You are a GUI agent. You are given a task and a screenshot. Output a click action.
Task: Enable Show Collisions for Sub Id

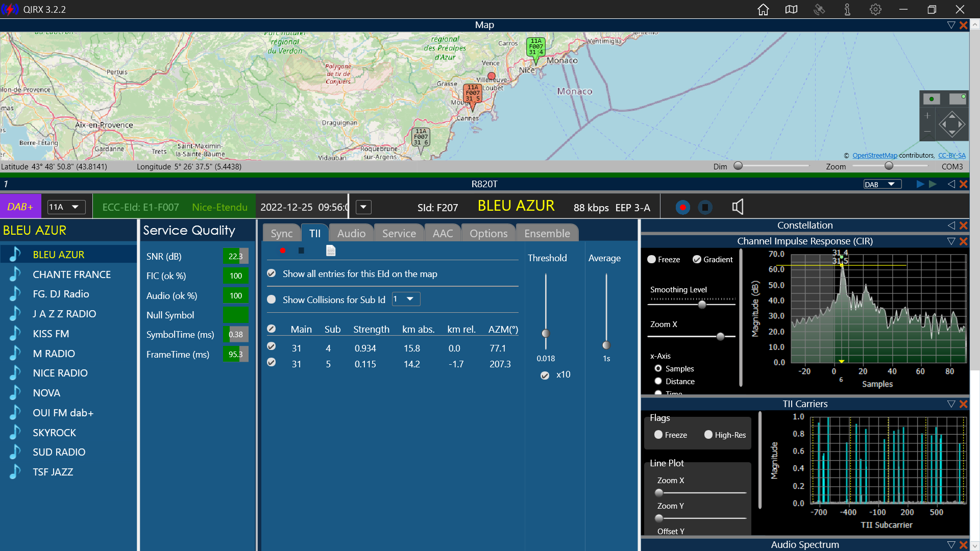click(272, 299)
